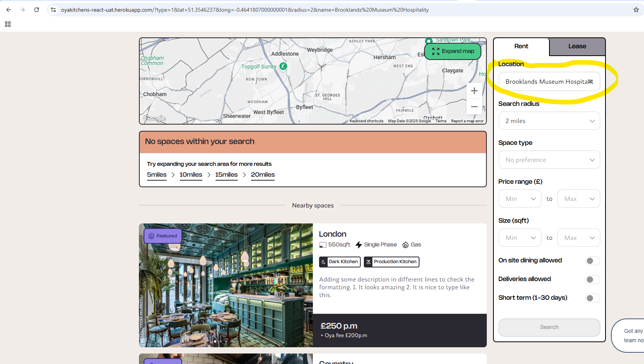Expand the Space type dropdown
The width and height of the screenshot is (644, 364).
[549, 160]
